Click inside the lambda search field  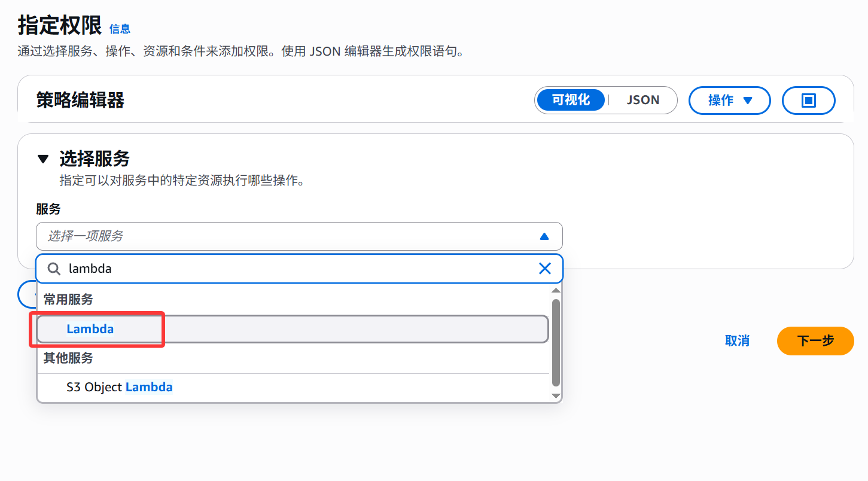tap(299, 269)
